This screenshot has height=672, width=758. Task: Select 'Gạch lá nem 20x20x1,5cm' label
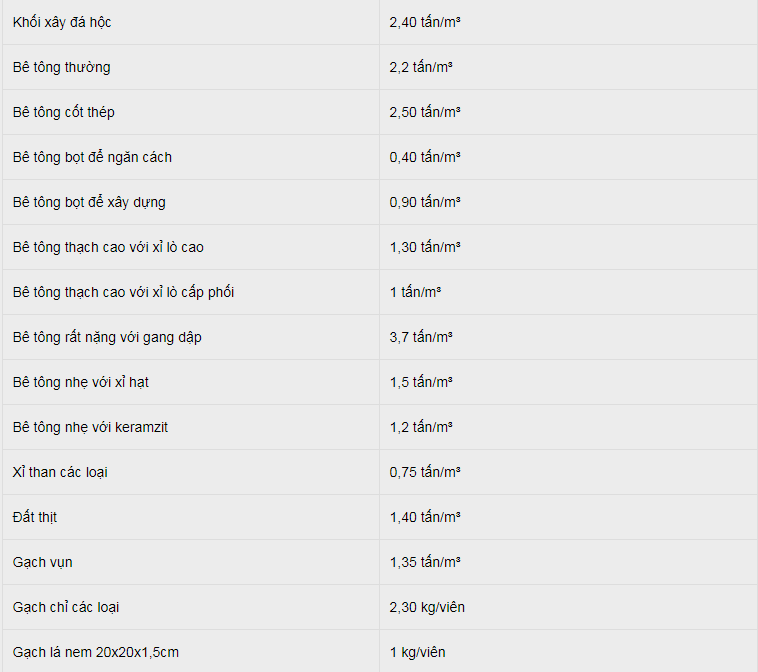pyautogui.click(x=96, y=652)
